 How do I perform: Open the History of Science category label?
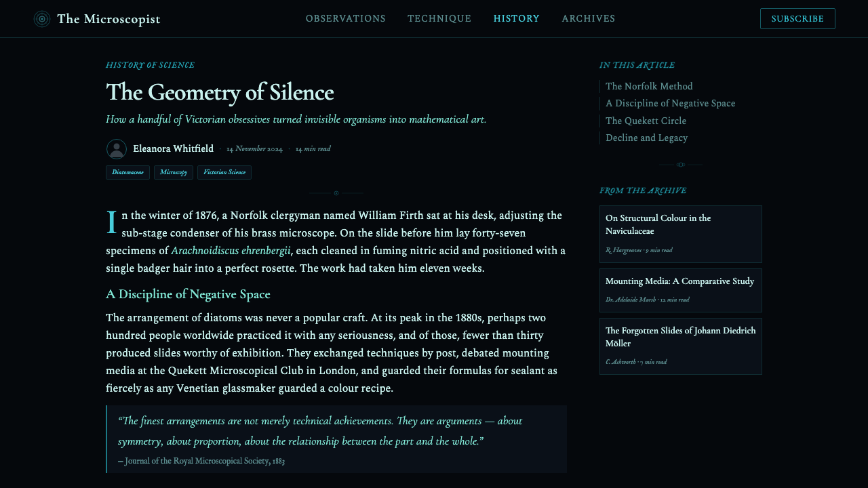150,65
